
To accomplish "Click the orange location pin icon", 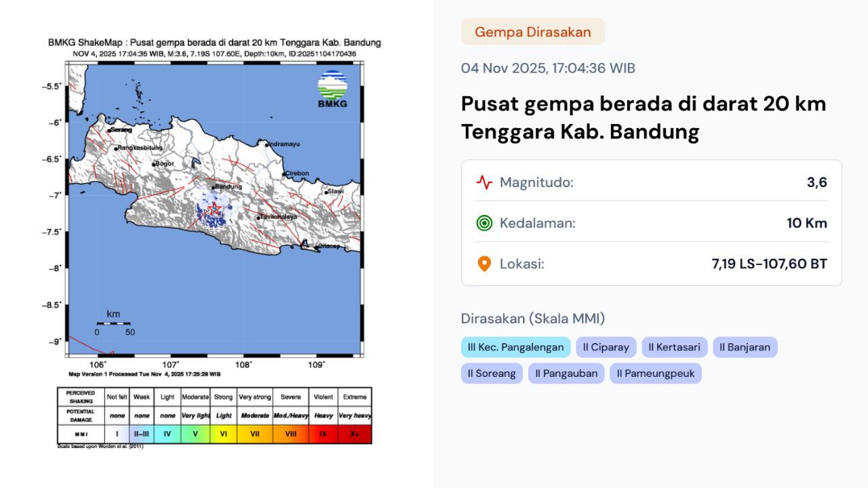I will coord(484,264).
